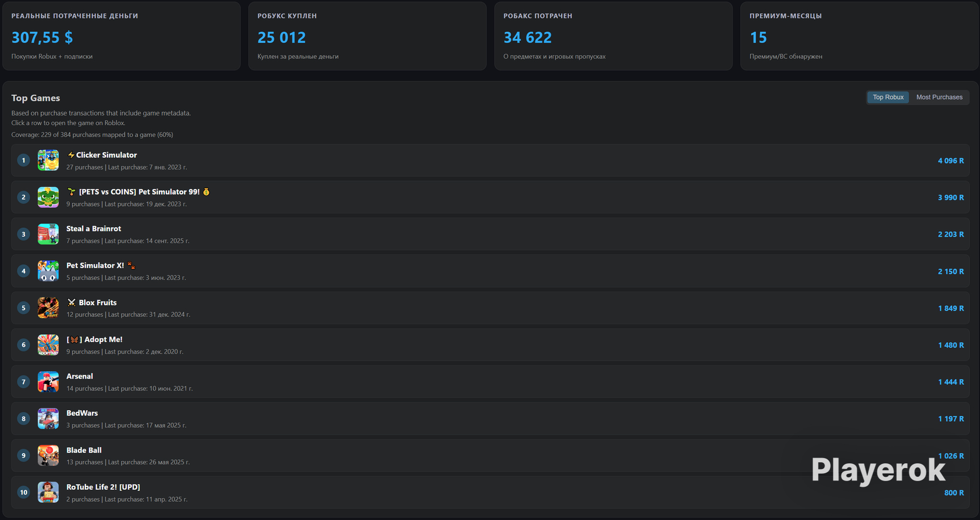Click the 4 096 R amount for Clicker Simulator

pos(951,161)
